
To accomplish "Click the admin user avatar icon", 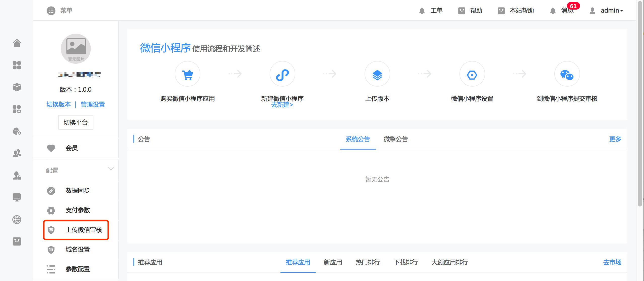I will (x=592, y=11).
